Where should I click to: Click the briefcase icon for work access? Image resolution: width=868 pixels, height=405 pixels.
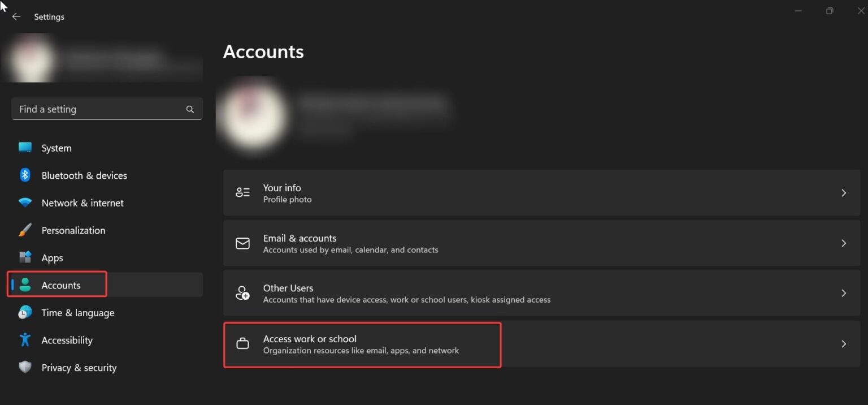click(242, 344)
